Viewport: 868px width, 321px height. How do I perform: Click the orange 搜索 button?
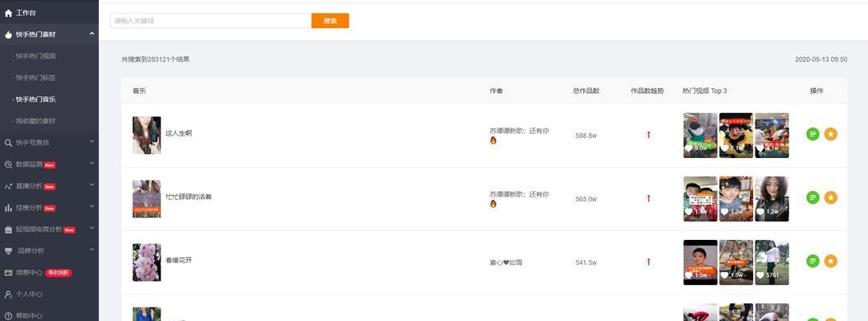pyautogui.click(x=330, y=21)
